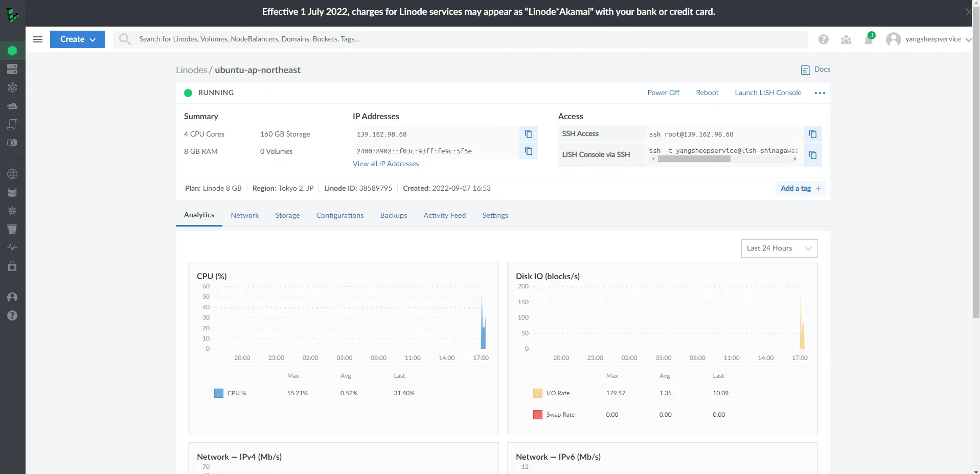Toggle CPU % legend blue swatch
Screen dimensions: 980x474
219,393
